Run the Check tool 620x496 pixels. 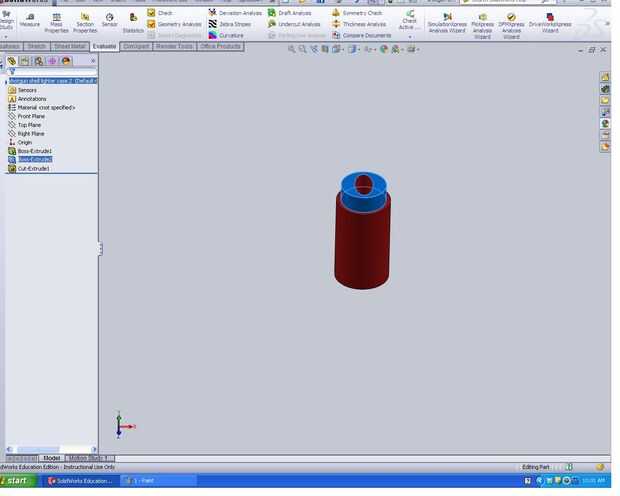pos(160,13)
